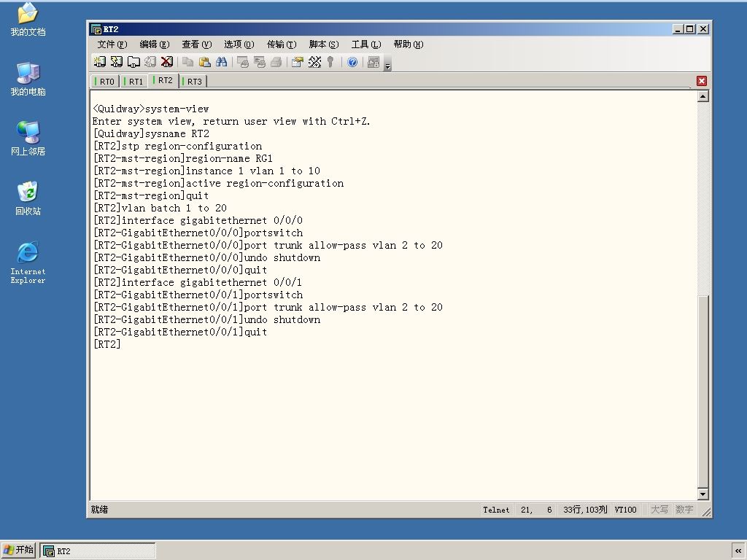Click the vertical scrollbar thumb
The height and width of the screenshot is (560, 747).
703,392
